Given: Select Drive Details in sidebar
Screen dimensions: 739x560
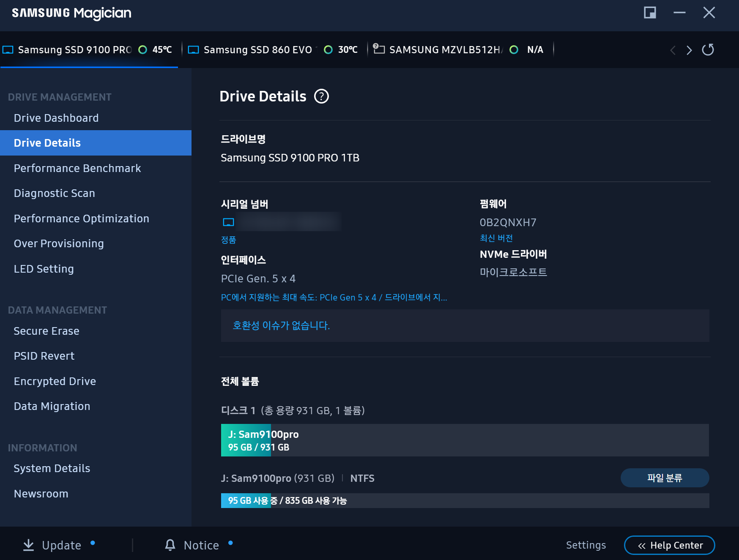Looking at the screenshot, I should tap(96, 143).
